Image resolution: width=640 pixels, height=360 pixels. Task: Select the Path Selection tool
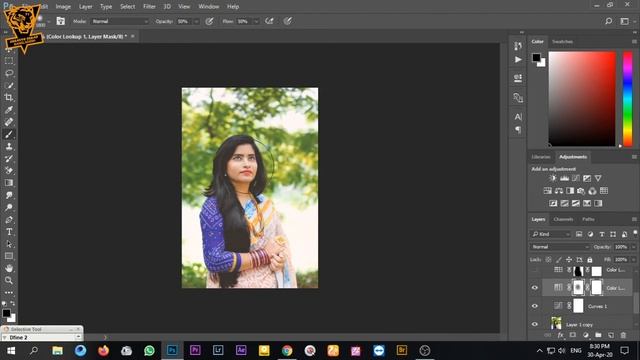coord(9,244)
